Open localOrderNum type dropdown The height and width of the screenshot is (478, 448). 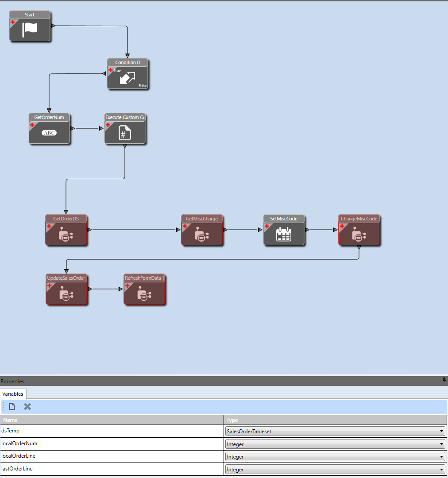(335, 444)
